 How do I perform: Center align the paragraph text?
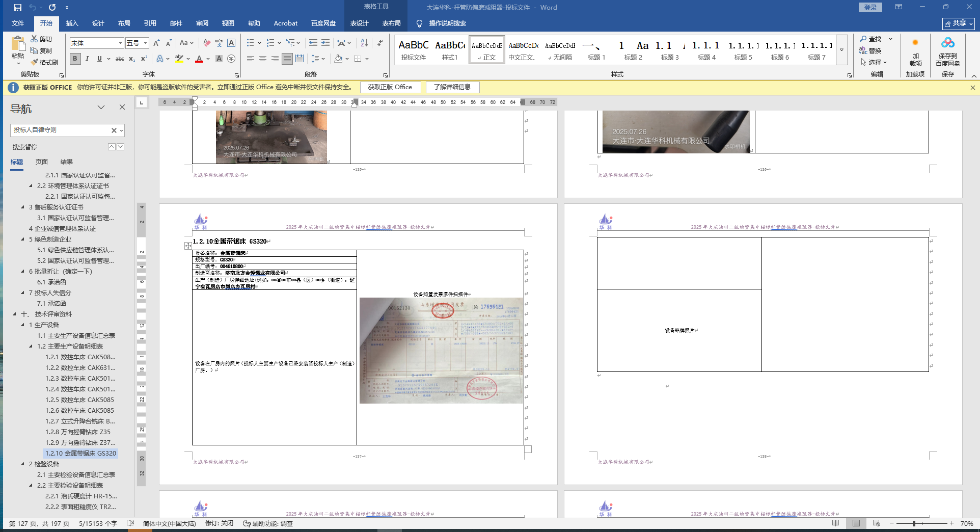click(x=263, y=59)
